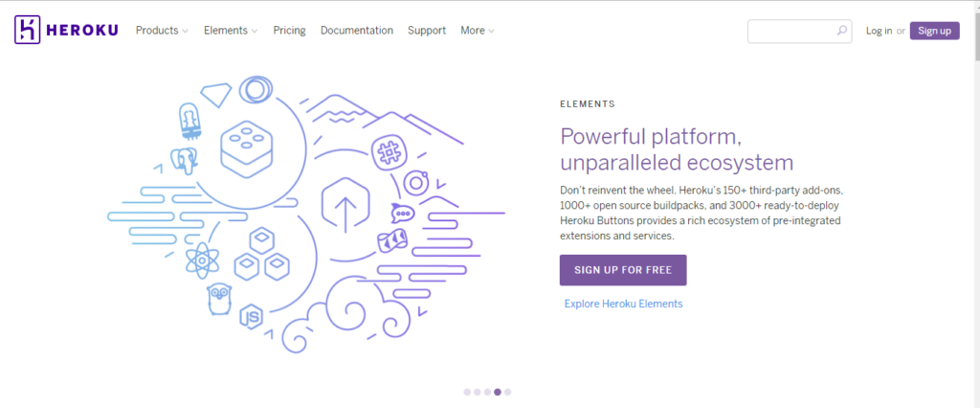Expand the Products dropdown menu
The height and width of the screenshot is (408, 980).
[x=162, y=31]
